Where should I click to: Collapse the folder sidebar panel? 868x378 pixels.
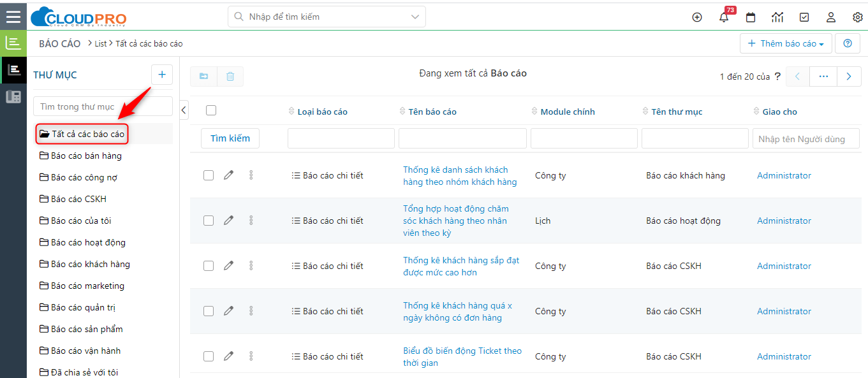click(184, 110)
